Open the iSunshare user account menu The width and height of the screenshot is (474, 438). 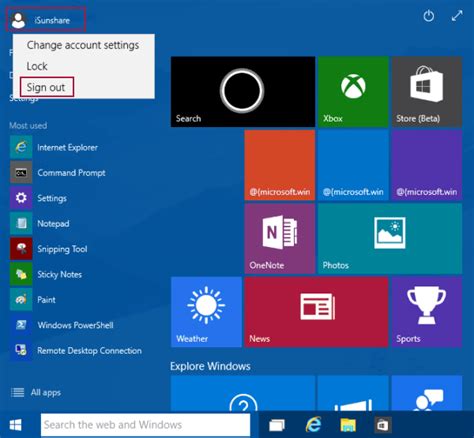46,20
